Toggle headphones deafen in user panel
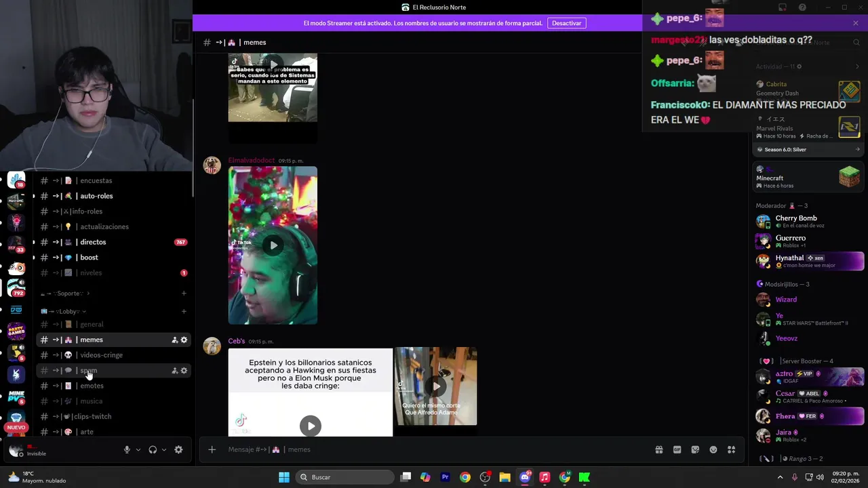Screen dimensions: 868x488 tap(153, 449)
